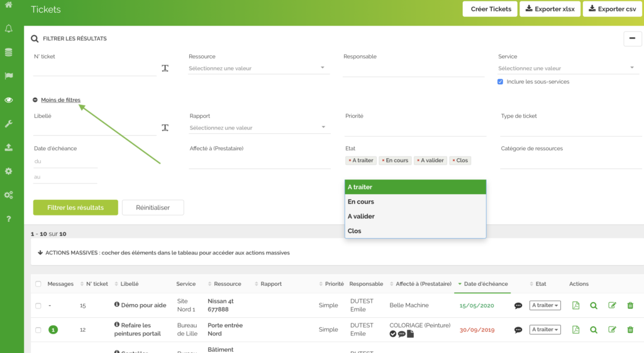
Task: Tick the checkbox for ticket 15 row
Action: [38, 306]
